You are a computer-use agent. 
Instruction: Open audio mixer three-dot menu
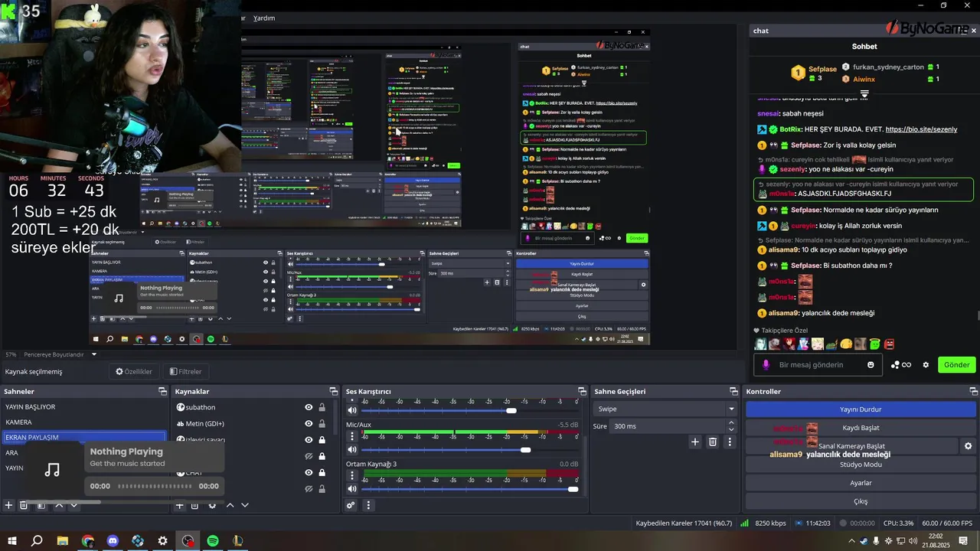click(368, 505)
